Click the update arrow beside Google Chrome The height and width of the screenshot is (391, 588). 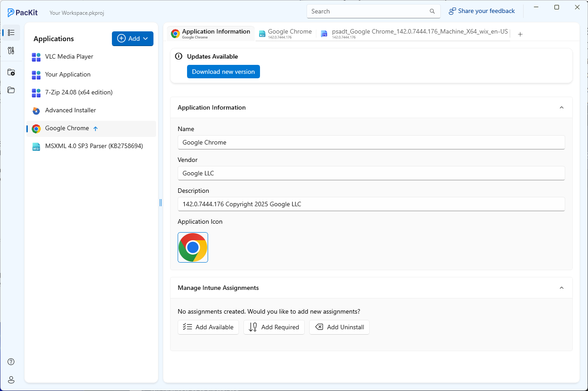(x=95, y=128)
